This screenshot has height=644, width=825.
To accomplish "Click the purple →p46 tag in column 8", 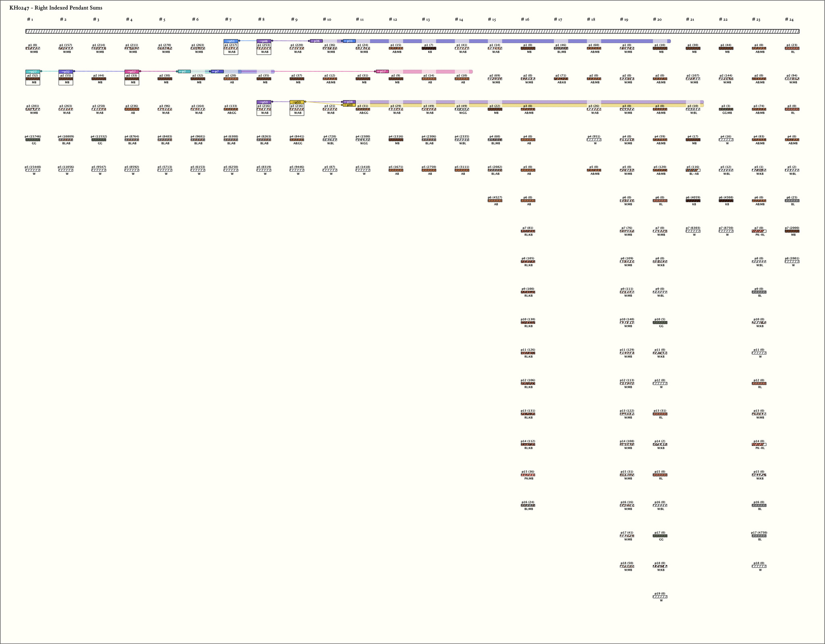I will 264,41.
